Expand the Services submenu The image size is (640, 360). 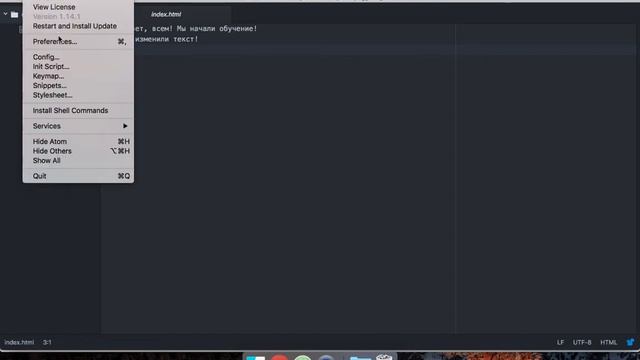[78, 126]
